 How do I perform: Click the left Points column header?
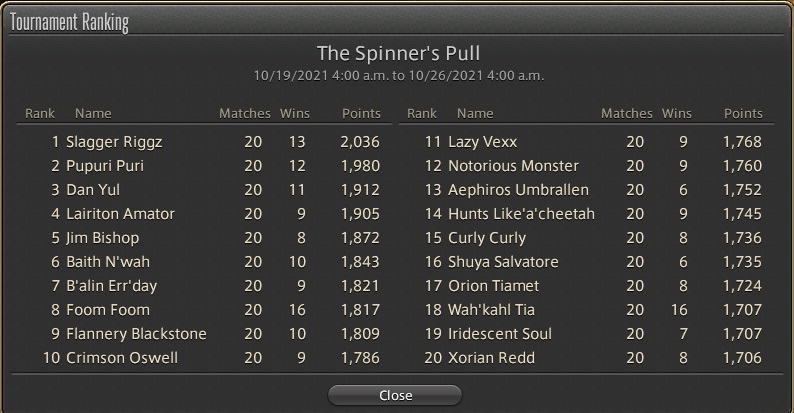click(x=361, y=113)
